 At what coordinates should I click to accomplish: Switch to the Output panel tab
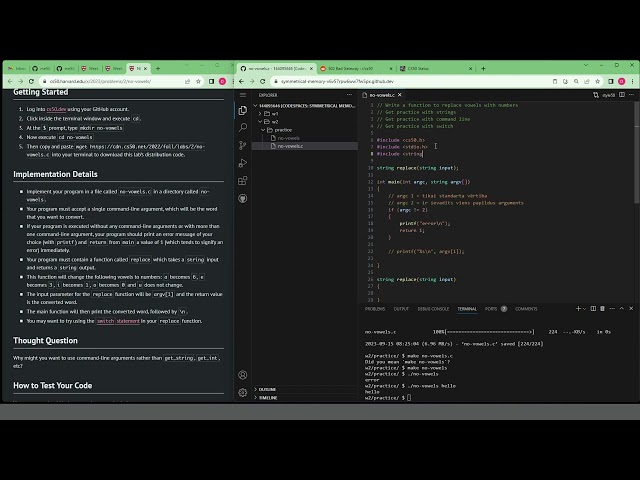pyautogui.click(x=401, y=309)
